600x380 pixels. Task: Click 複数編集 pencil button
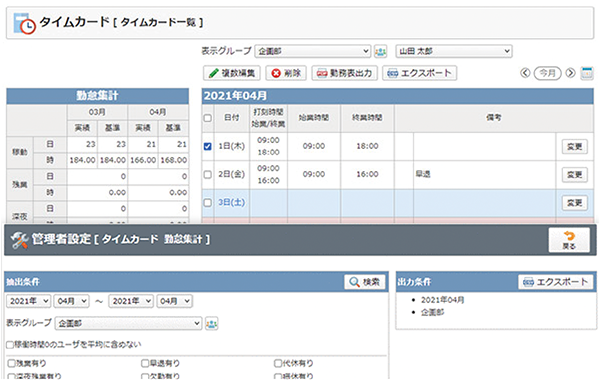[x=232, y=73]
